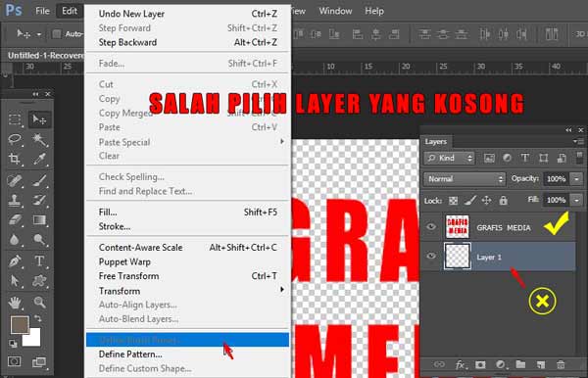Hide the Layer 1 layer

point(431,256)
